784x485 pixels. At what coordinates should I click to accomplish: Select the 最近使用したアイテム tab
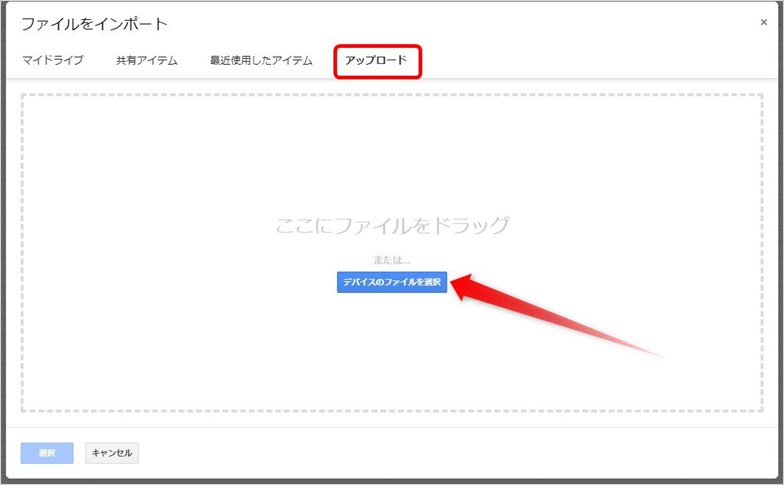tap(261, 60)
